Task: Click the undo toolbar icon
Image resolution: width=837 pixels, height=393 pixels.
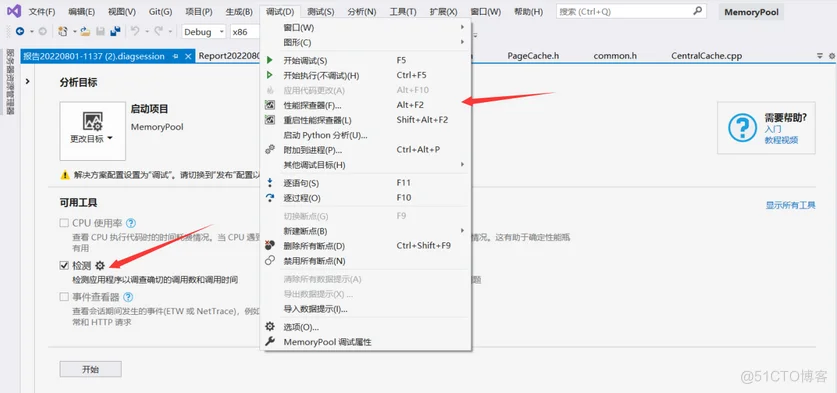Action: (x=135, y=32)
